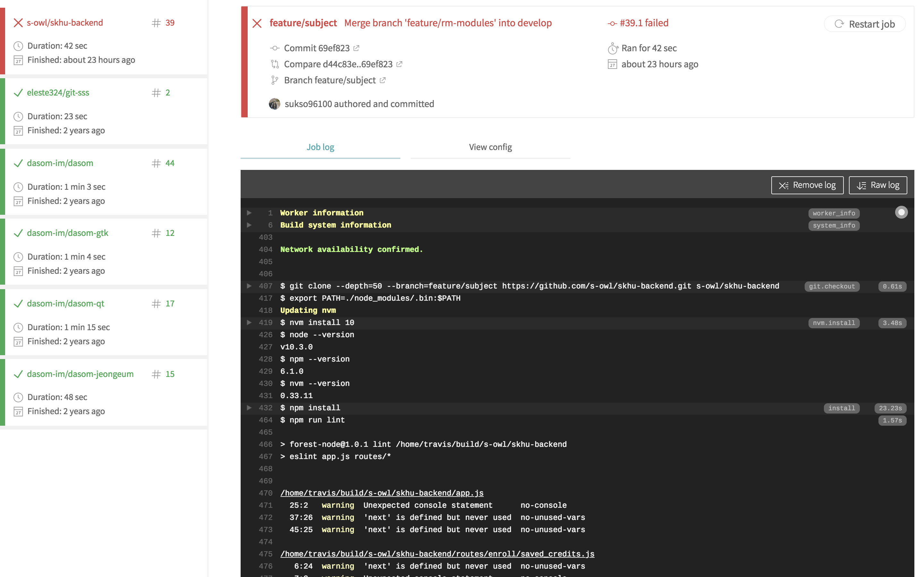Click the hash icon next to build 44

click(x=156, y=163)
